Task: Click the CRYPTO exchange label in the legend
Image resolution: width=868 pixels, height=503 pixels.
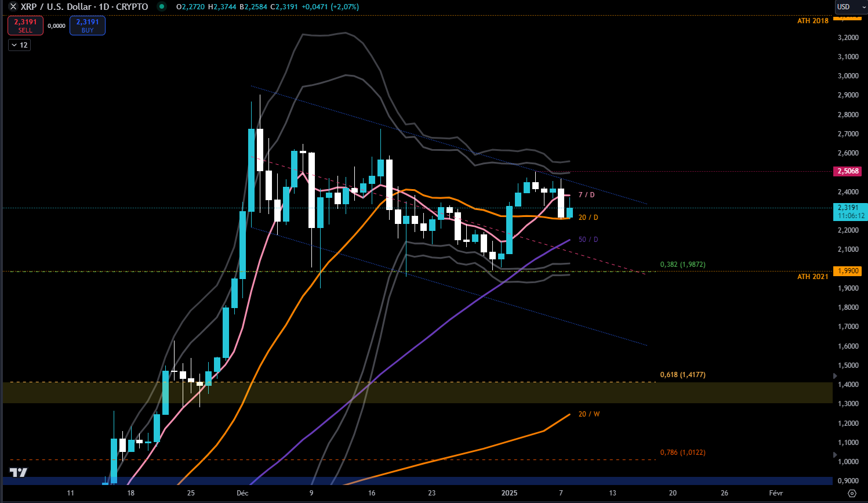Action: (131, 7)
